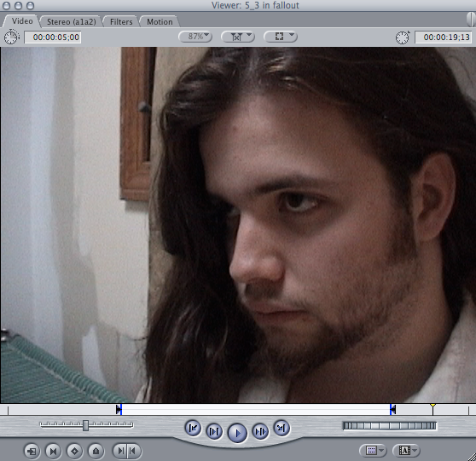The height and width of the screenshot is (461, 476).
Task: Open the Generator pop-up menu
Action: click(x=407, y=451)
